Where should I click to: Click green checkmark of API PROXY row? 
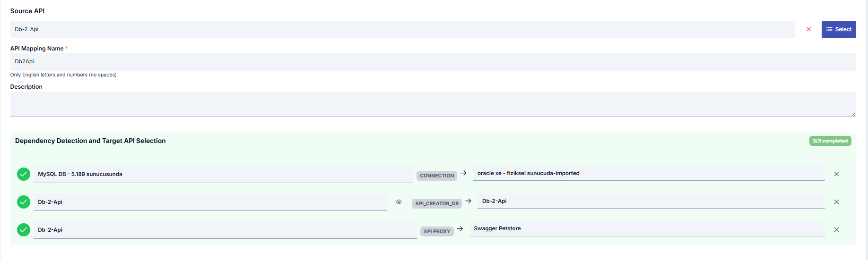pyautogui.click(x=24, y=230)
